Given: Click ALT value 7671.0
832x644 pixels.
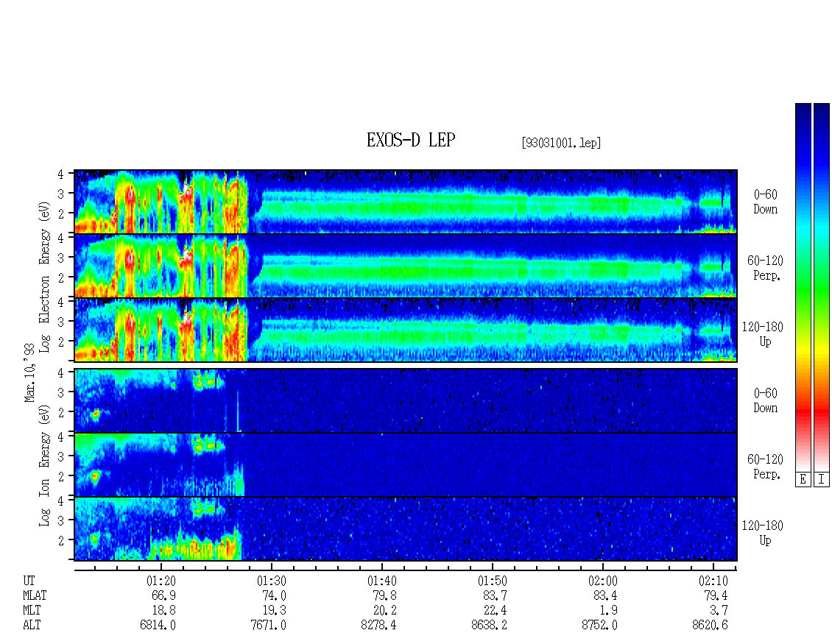Looking at the screenshot, I should [269, 626].
